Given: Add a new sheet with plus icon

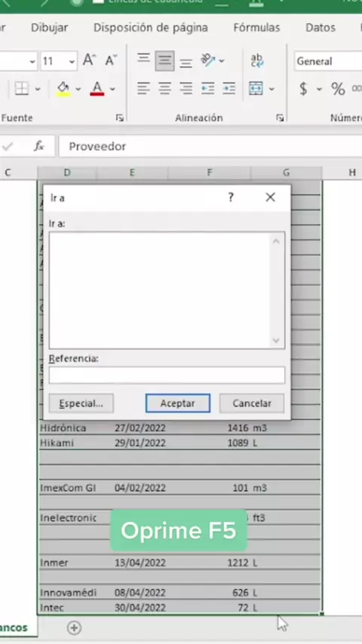Looking at the screenshot, I should [x=74, y=627].
